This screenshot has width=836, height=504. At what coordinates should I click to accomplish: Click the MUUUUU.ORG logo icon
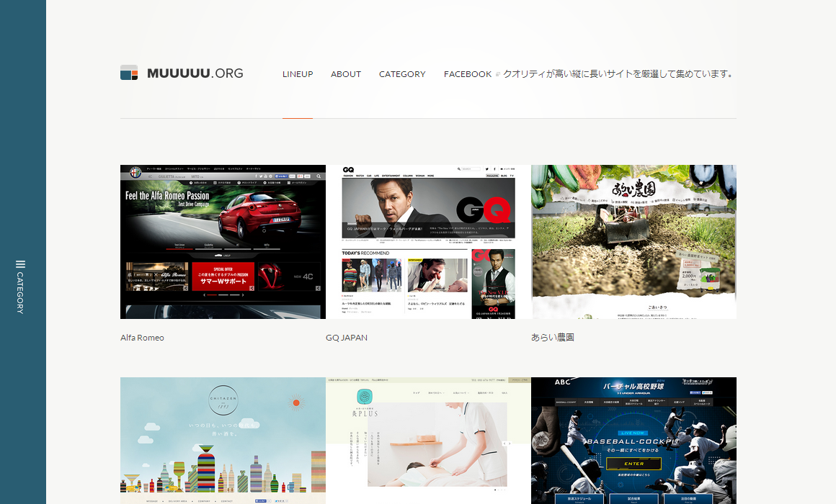tap(129, 73)
